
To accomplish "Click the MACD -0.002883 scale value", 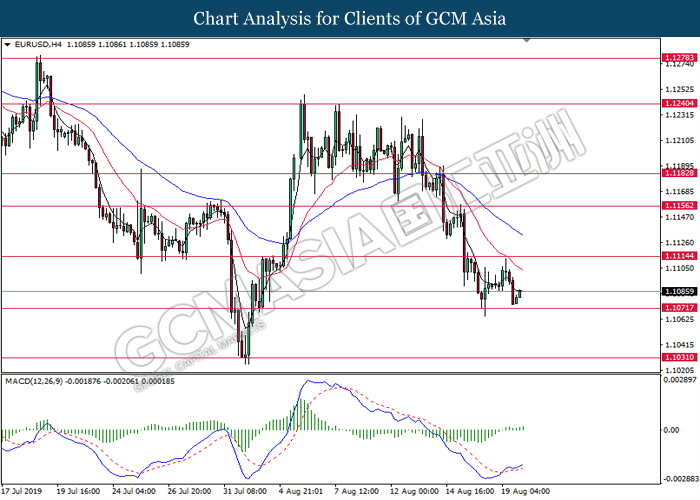I will [680, 479].
